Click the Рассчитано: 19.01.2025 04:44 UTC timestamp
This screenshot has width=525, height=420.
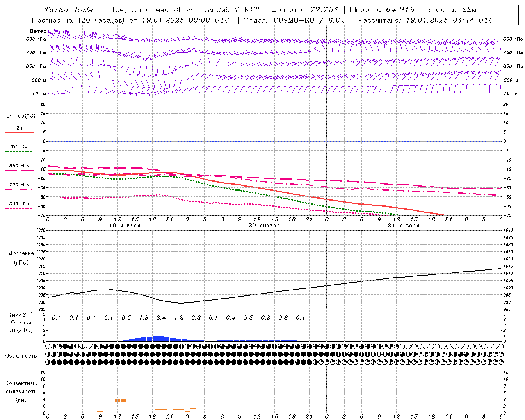coord(426,20)
